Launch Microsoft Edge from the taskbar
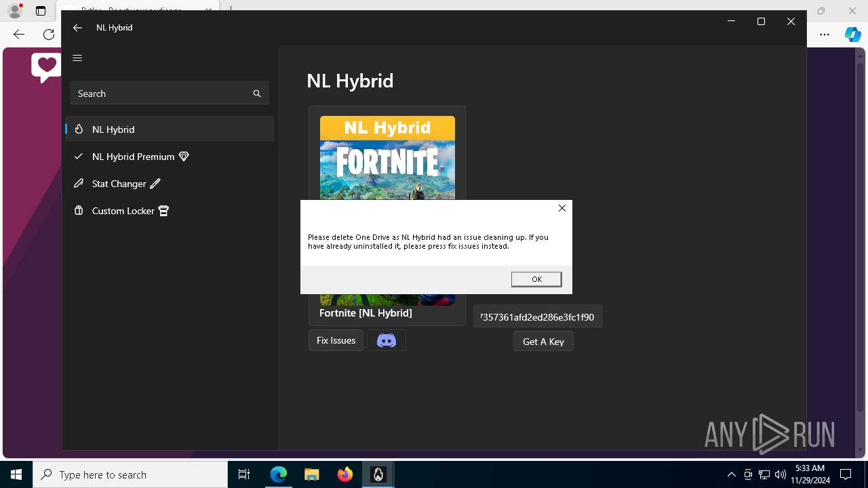Image resolution: width=868 pixels, height=488 pixels. click(279, 474)
